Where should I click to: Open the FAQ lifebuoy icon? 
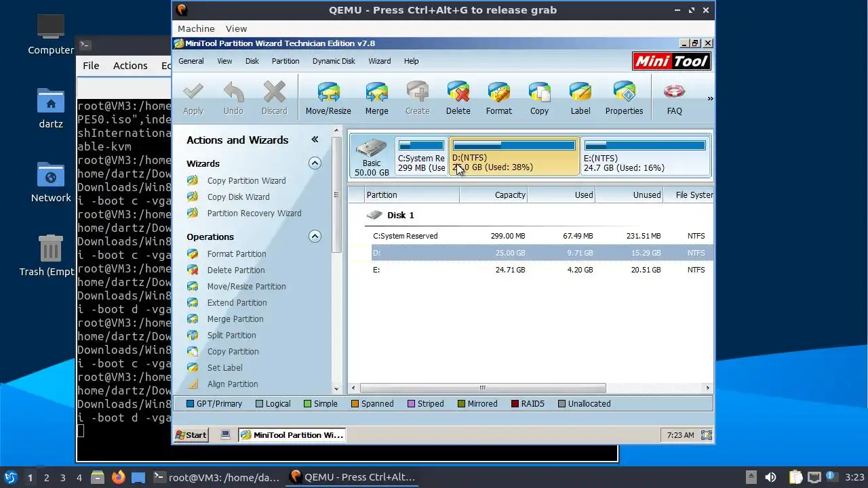pyautogui.click(x=674, y=91)
